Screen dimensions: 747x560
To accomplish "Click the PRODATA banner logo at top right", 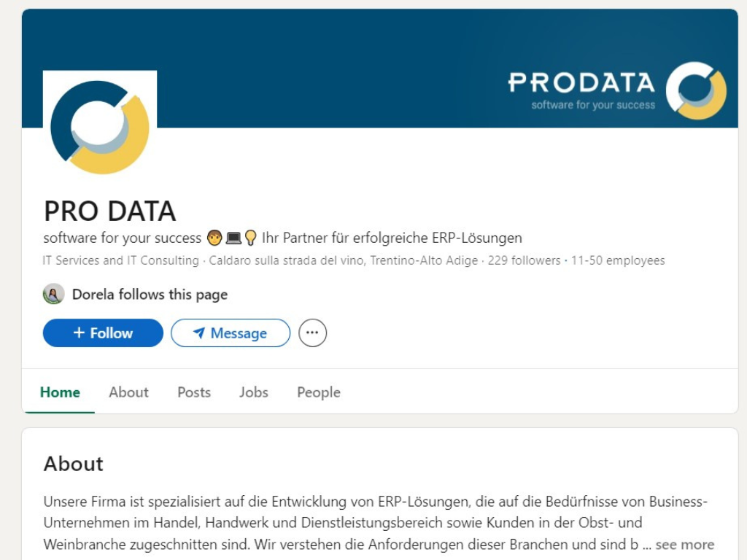I will coord(617,90).
